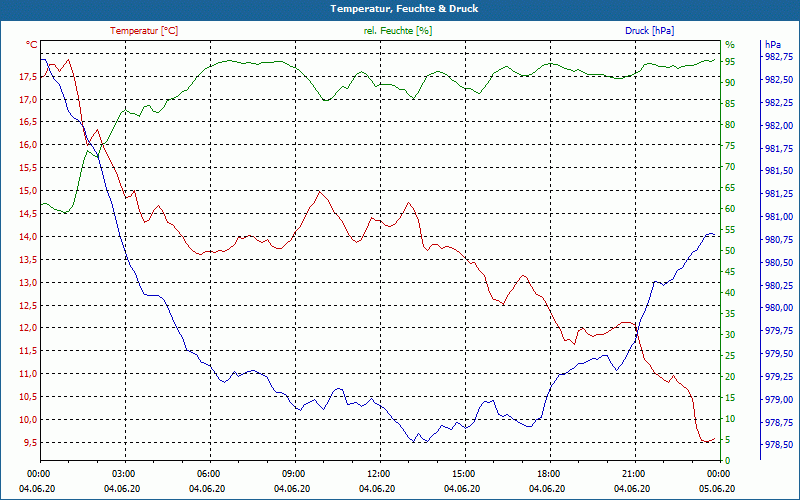Click the 15:00 time axis label
The image size is (800, 500).
tap(465, 473)
